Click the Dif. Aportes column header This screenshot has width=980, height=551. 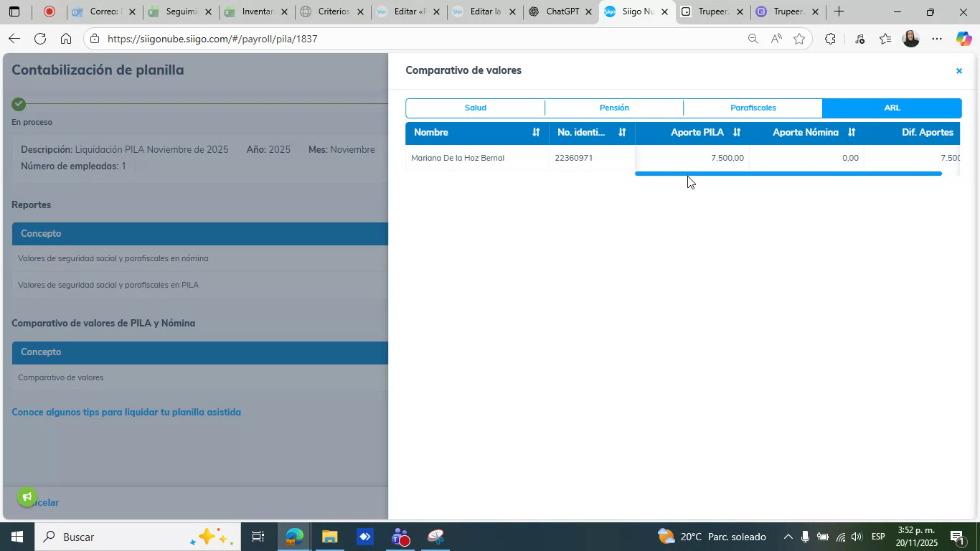(927, 132)
